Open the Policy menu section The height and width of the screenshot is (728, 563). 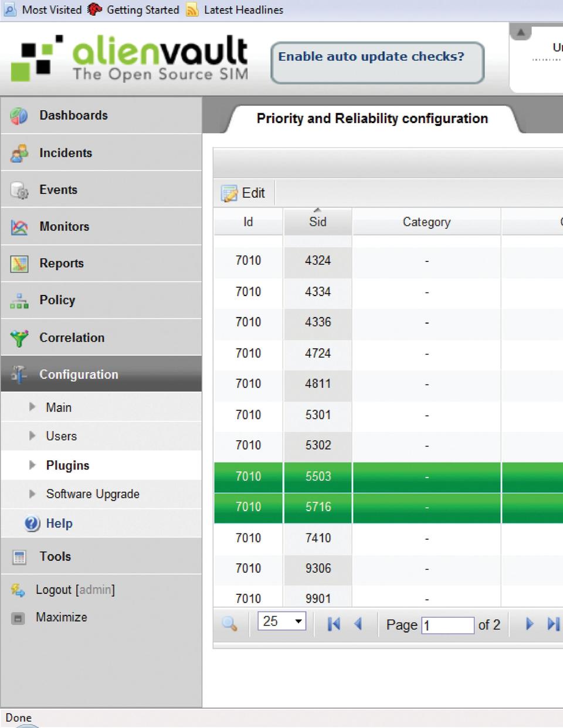[57, 300]
